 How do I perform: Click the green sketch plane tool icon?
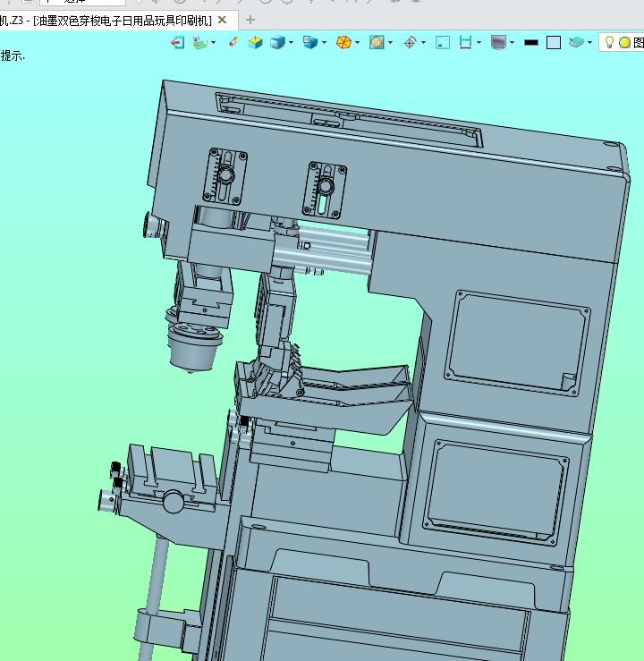coord(199,43)
